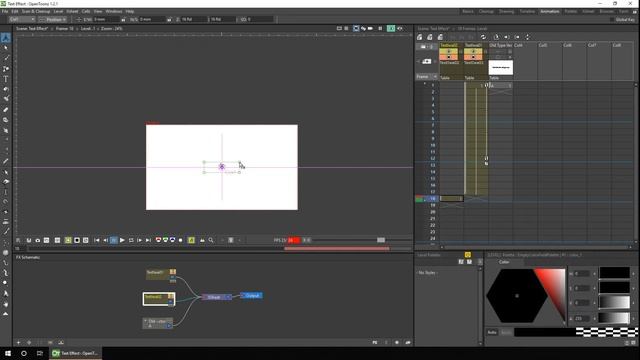Click the Auto button in style editor

point(492,332)
